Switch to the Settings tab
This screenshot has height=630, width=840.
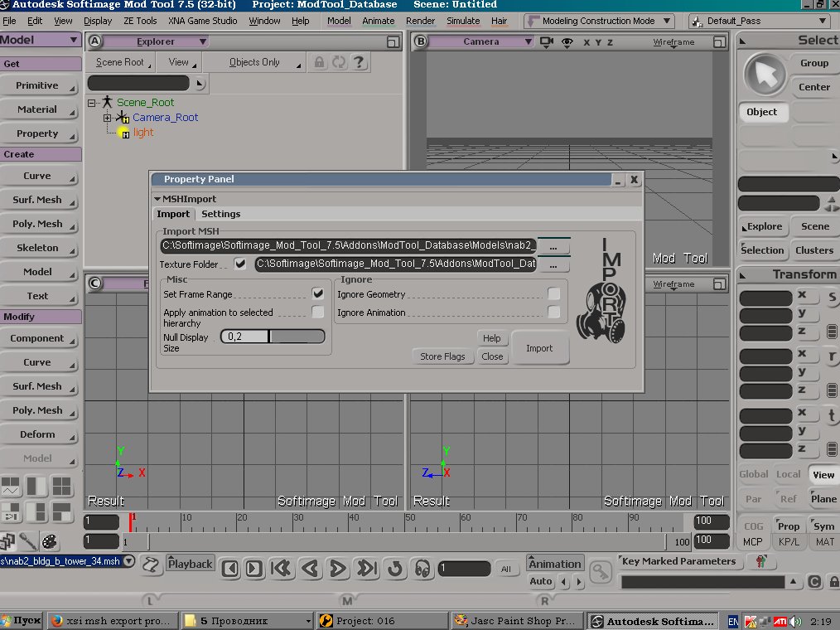point(220,214)
